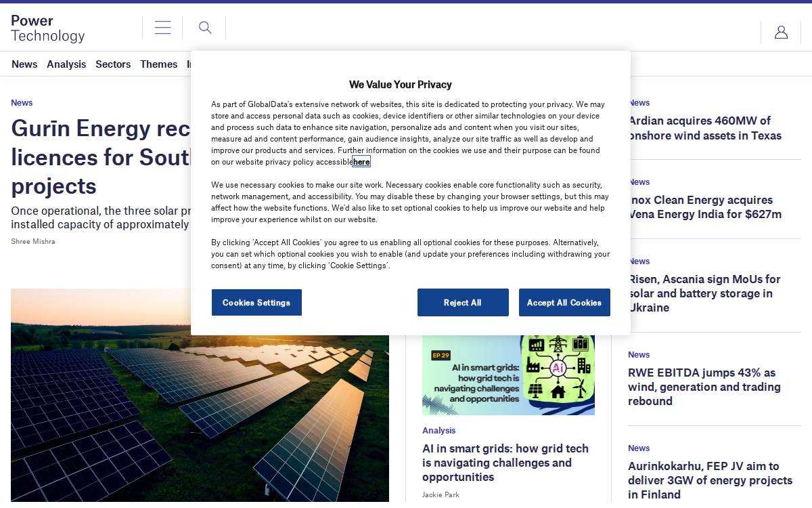View author Shree Mishra
Image resolution: width=812 pixels, height=508 pixels.
click(x=33, y=241)
